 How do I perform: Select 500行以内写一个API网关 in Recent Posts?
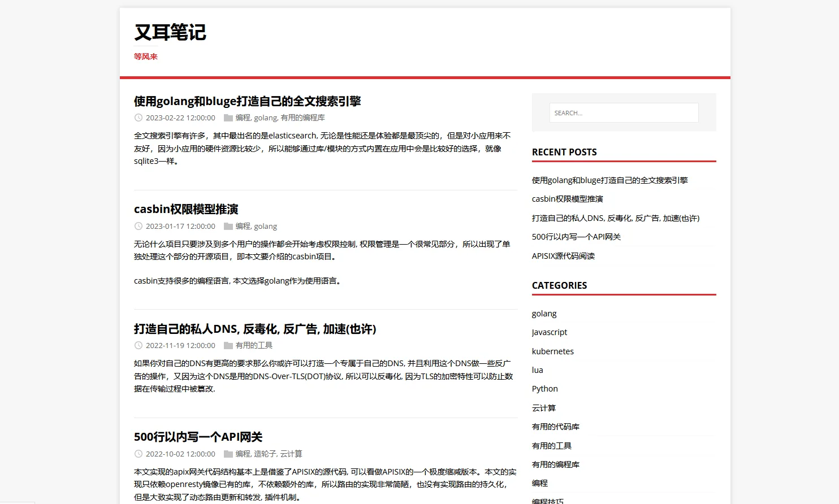point(576,237)
